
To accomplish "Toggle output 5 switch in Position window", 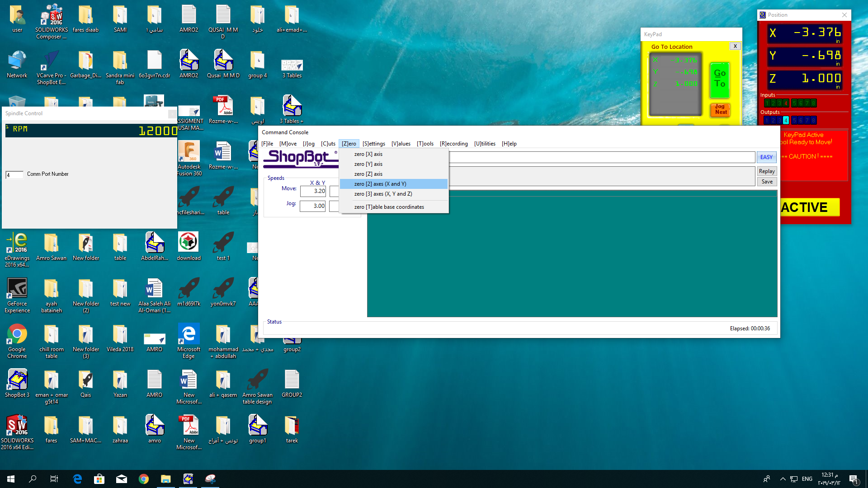I will coord(794,120).
